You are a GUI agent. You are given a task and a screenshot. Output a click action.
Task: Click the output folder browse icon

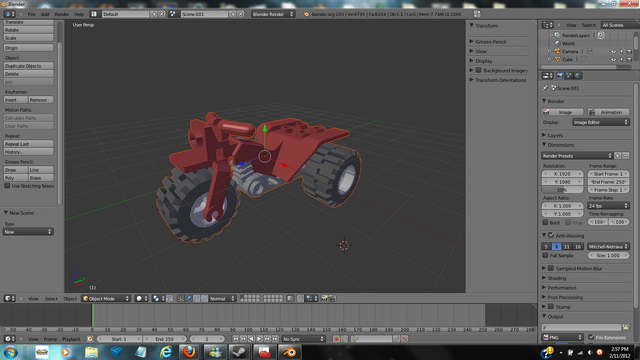pyautogui.click(x=626, y=327)
